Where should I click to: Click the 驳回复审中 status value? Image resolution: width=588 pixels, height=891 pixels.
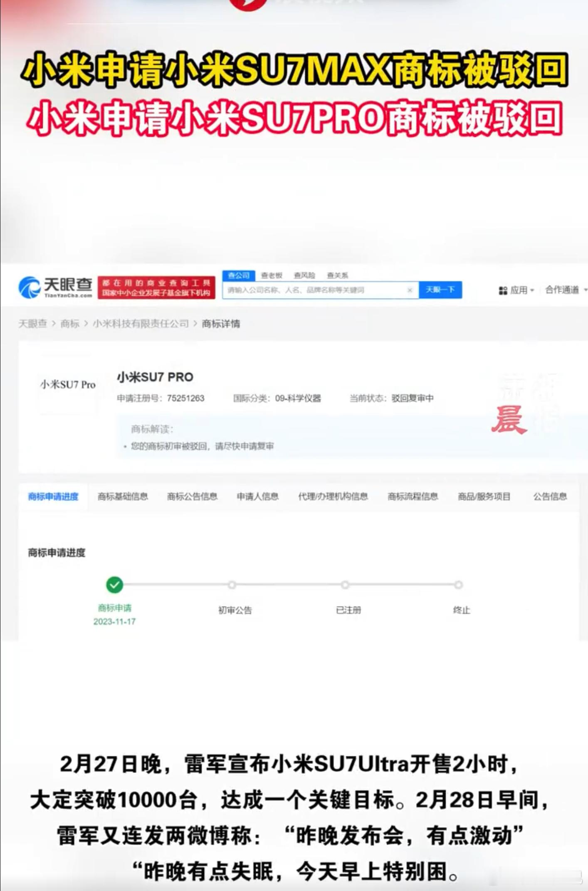[413, 398]
